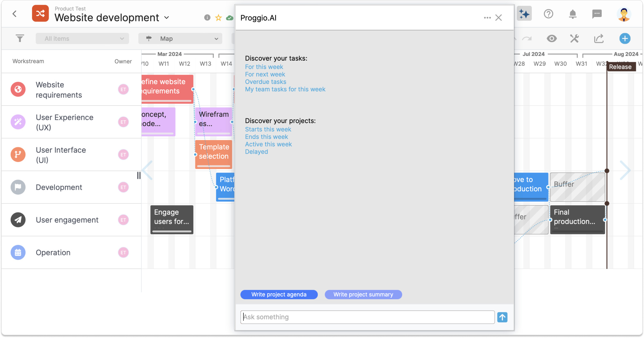The width and height of the screenshot is (644, 338).
Task: Click the Overdue tasks link
Action: (266, 82)
